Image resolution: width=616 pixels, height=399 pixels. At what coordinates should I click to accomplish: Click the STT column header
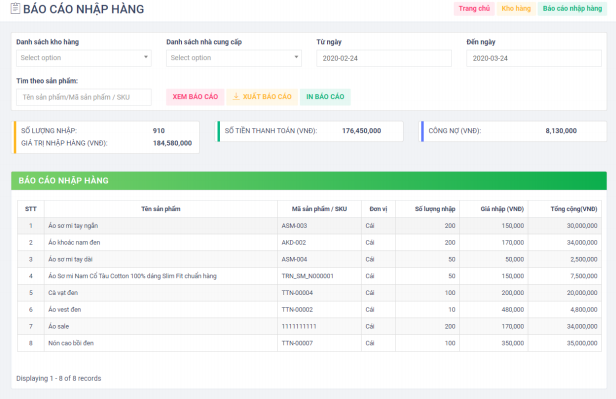point(31,209)
